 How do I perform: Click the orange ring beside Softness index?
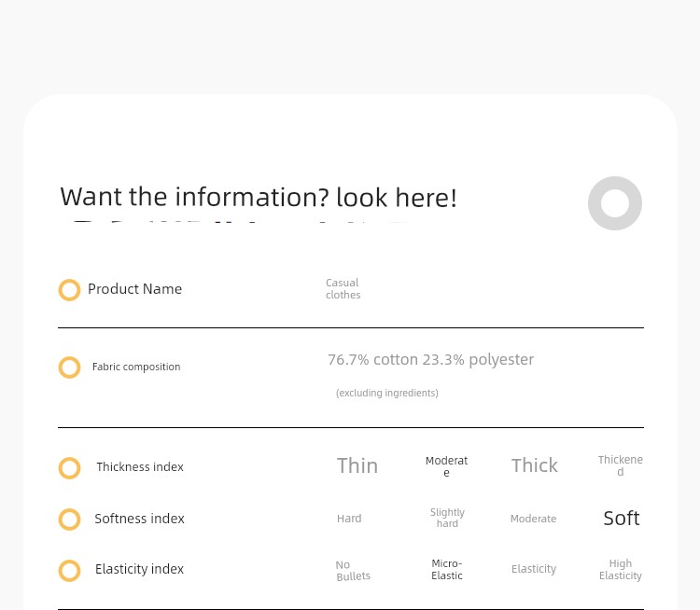coord(69,520)
